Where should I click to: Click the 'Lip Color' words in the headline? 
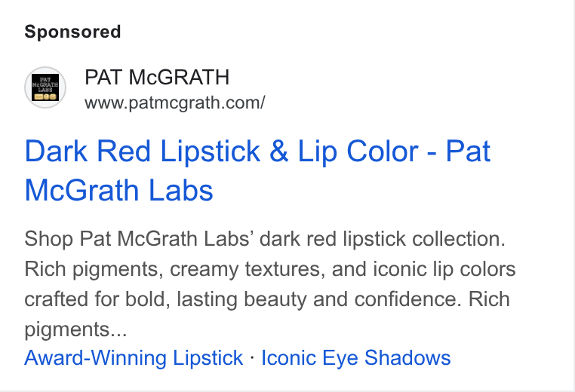click(358, 152)
